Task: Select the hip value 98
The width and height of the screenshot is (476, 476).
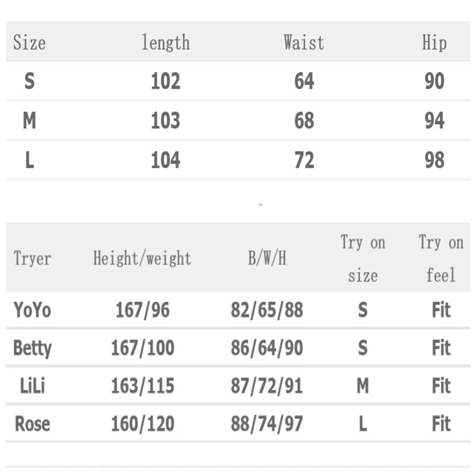Action: coord(434,160)
